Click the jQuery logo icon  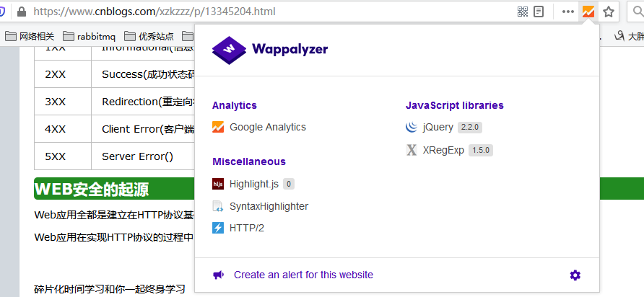(412, 127)
